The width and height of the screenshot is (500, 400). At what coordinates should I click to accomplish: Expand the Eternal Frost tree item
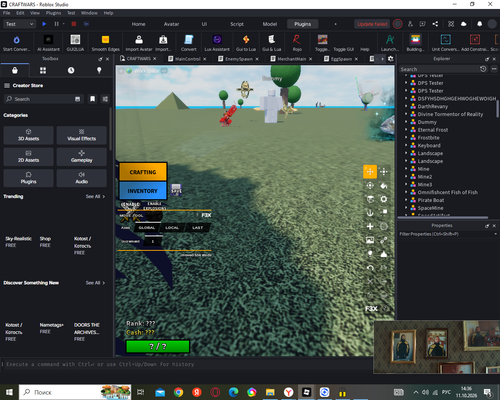pos(406,130)
